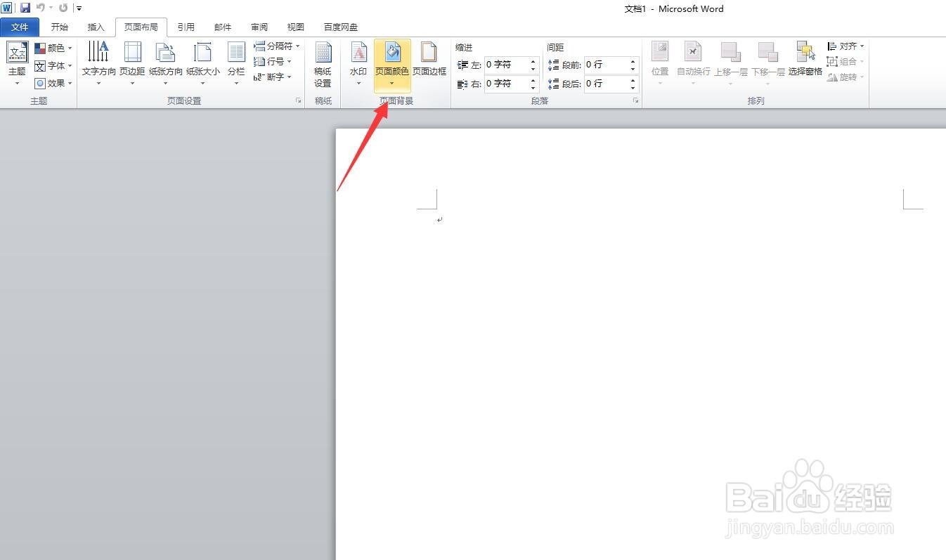This screenshot has height=560, width=946.
Task: Open the theme 颜色 dropdown
Action: 53,48
